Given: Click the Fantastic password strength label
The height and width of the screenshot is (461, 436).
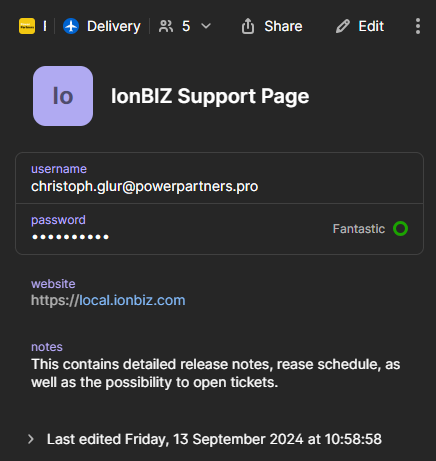Looking at the screenshot, I should pyautogui.click(x=359, y=229).
